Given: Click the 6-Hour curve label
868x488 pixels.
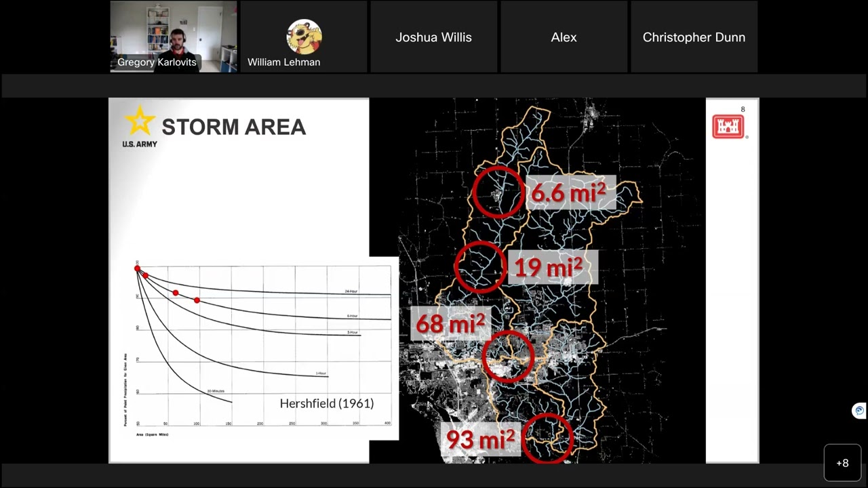Looking at the screenshot, I should coord(352,316).
